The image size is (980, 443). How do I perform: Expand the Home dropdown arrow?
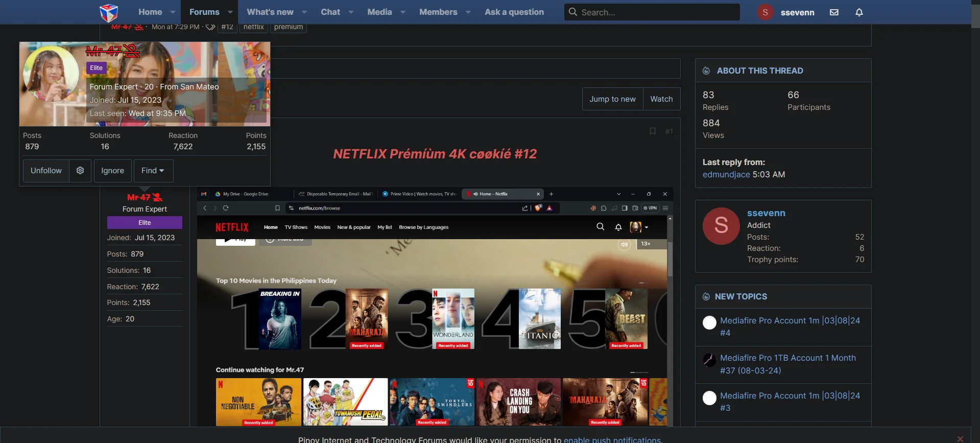[x=173, y=12]
